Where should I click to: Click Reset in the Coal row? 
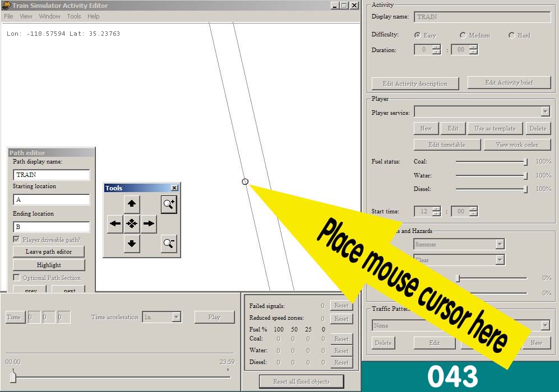[341, 339]
